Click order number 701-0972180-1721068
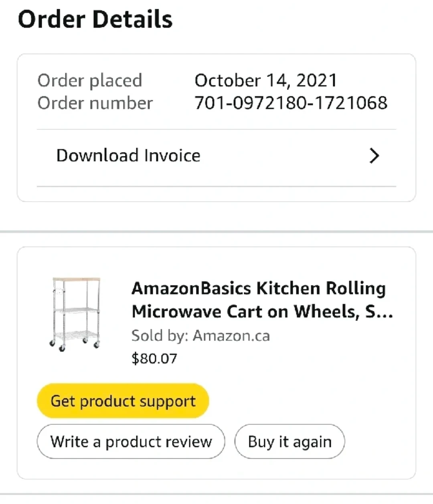Image resolution: width=433 pixels, height=504 pixels. tap(291, 103)
